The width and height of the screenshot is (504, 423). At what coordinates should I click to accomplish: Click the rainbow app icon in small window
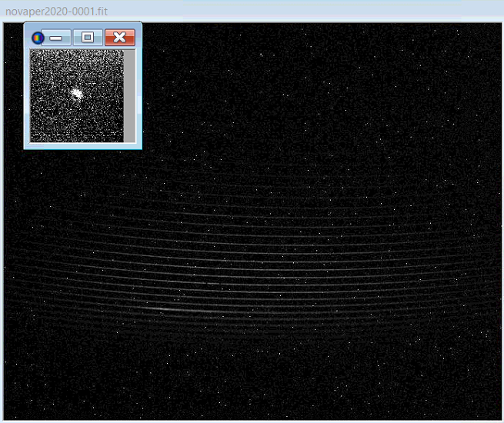[x=37, y=38]
